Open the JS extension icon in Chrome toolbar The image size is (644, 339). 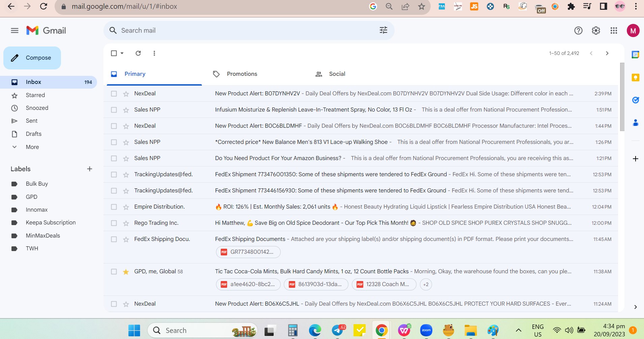point(474,6)
